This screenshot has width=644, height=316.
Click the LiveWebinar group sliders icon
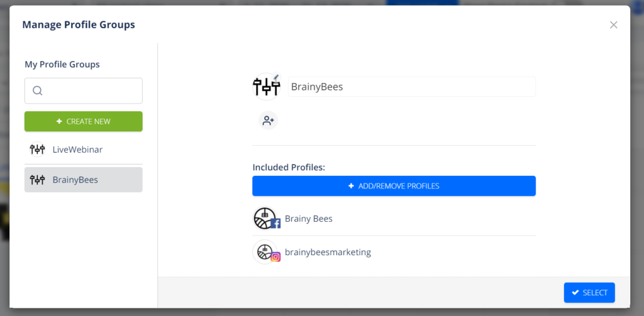[37, 150]
